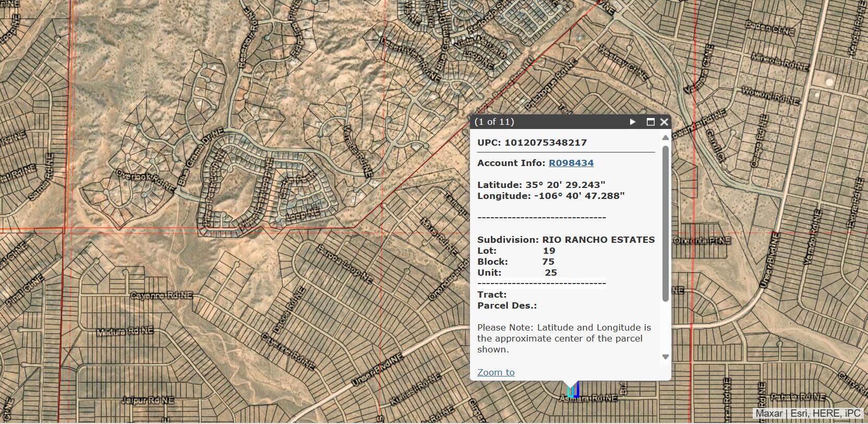Click the Subdivision: RIO RANCHO ESTATES text

(566, 240)
